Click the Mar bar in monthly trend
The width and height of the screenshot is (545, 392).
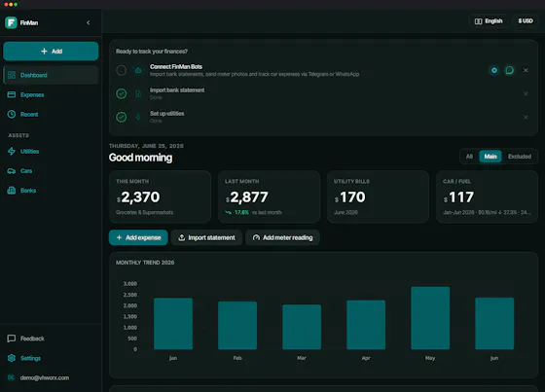point(302,327)
